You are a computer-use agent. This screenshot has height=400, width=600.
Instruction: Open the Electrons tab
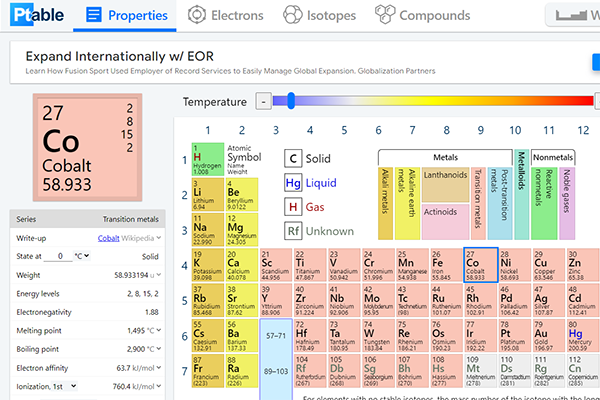click(225, 15)
